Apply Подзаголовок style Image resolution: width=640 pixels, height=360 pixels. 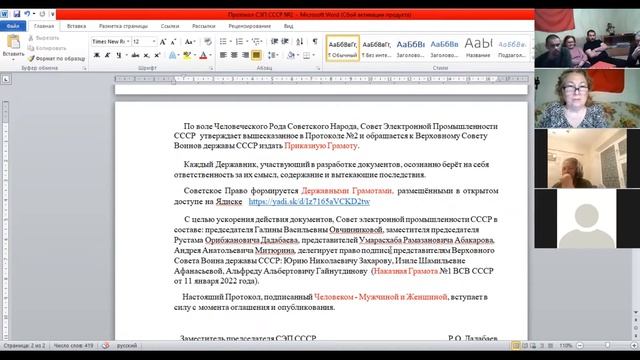512,48
